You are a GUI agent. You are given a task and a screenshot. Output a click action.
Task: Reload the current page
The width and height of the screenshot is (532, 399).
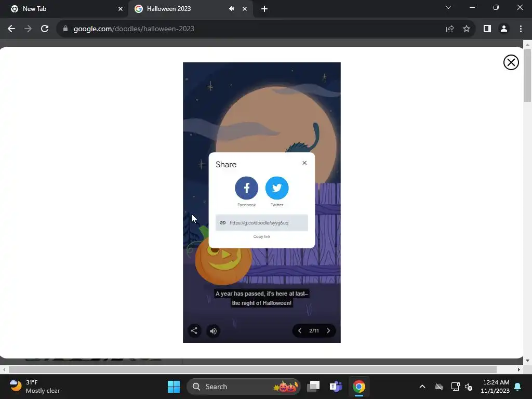pyautogui.click(x=45, y=29)
